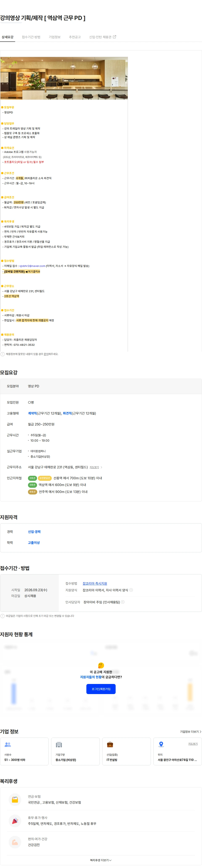Open 기업정보 더보기 beside 기업 정보 heading

191,732
